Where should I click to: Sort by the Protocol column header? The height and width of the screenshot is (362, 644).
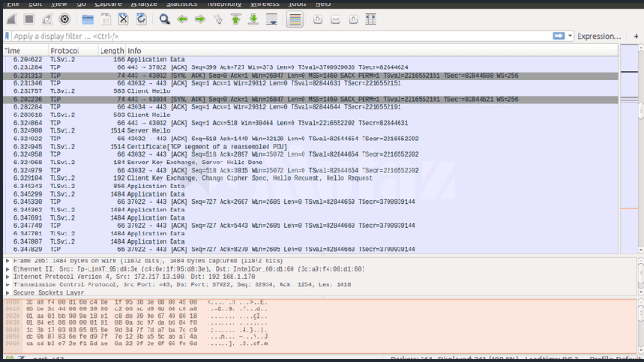(x=73, y=50)
